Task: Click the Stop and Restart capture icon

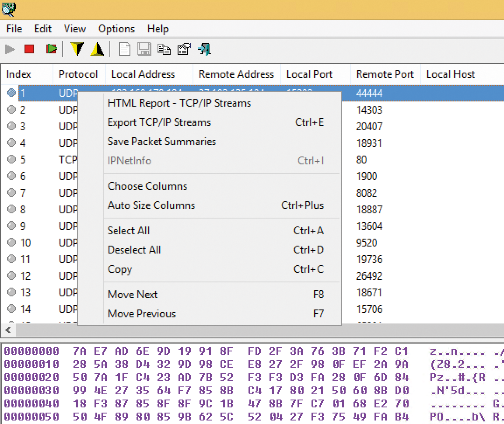Action: coord(50,49)
